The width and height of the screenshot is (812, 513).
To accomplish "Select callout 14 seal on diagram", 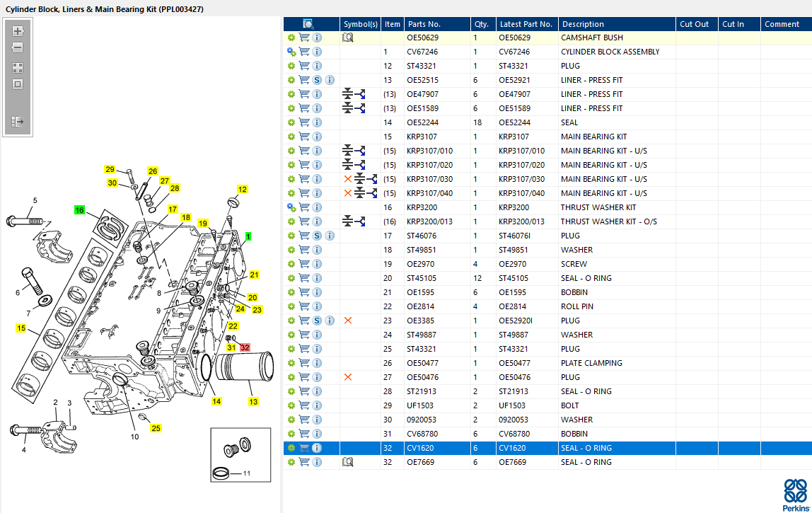I will (x=216, y=401).
